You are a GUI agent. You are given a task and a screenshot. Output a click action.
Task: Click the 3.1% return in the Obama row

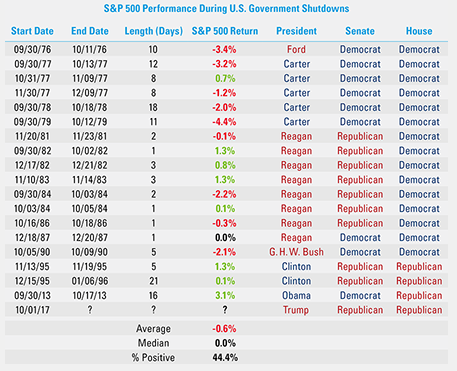(225, 295)
